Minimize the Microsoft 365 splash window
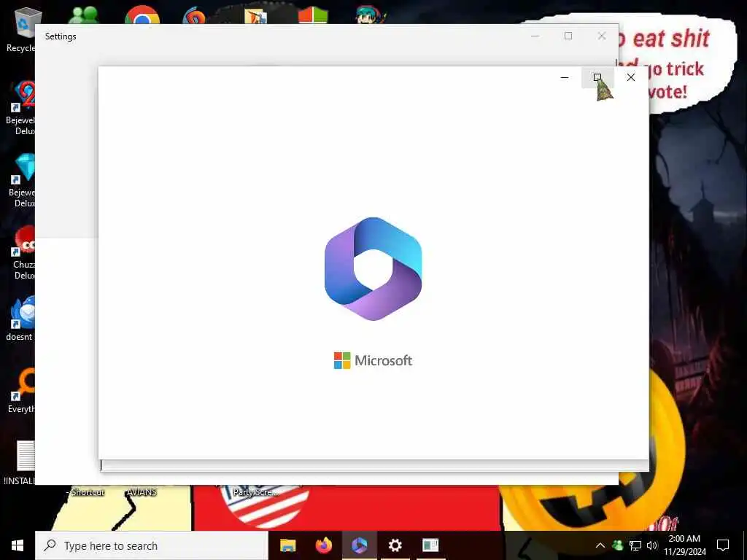 click(565, 77)
